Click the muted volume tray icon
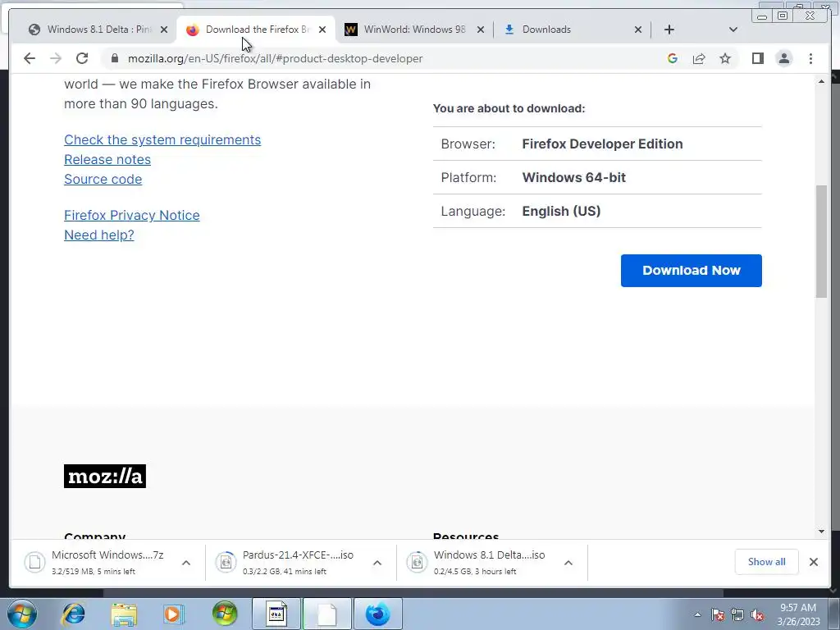 pyautogui.click(x=757, y=614)
